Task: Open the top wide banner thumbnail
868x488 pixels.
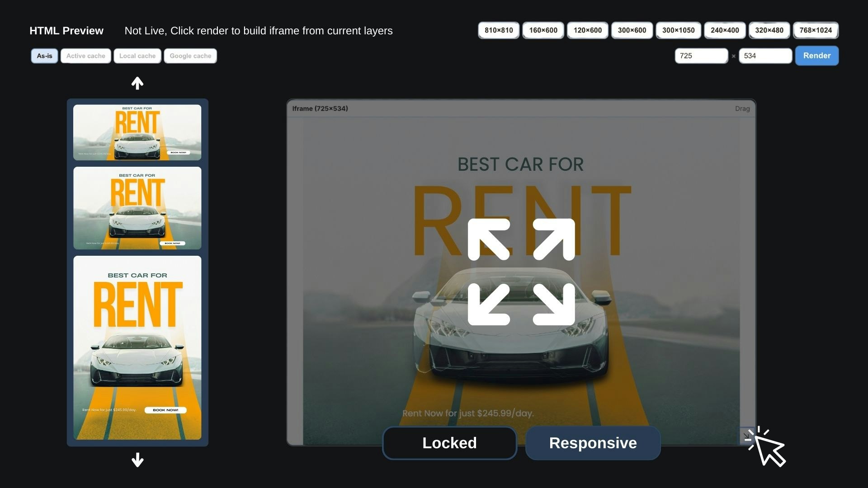Action: point(137,132)
